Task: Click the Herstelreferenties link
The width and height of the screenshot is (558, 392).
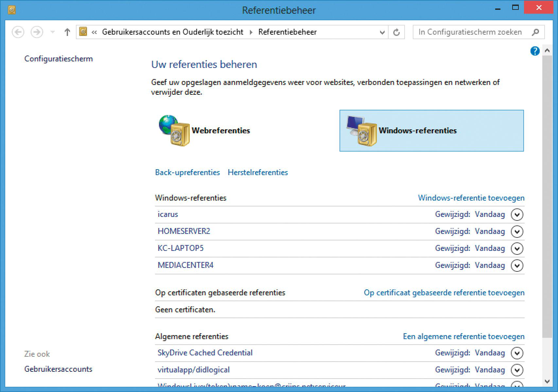Action: coord(258,172)
